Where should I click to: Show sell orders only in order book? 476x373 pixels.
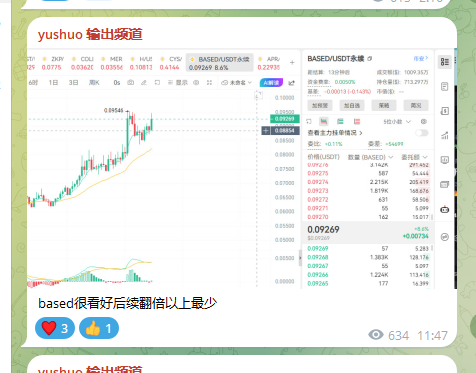(357, 121)
